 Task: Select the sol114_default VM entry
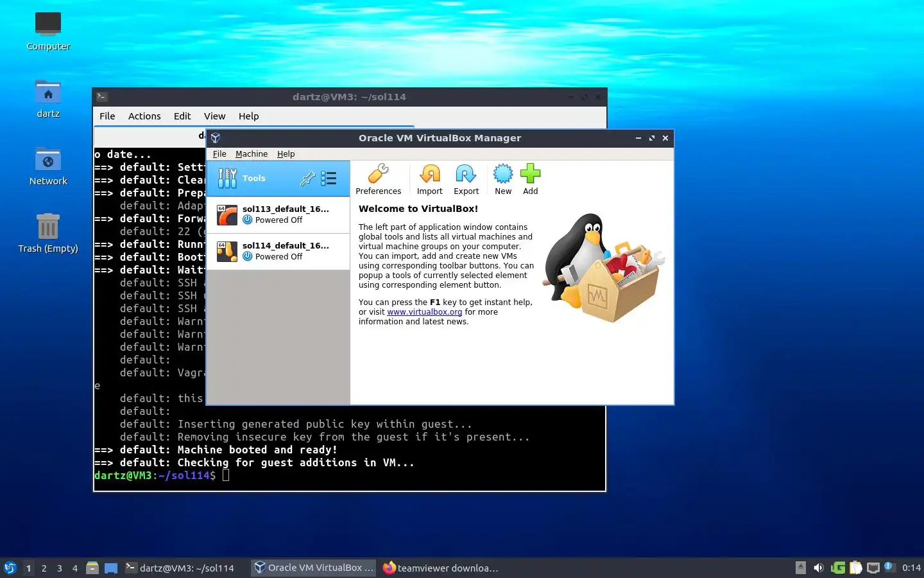tap(278, 251)
